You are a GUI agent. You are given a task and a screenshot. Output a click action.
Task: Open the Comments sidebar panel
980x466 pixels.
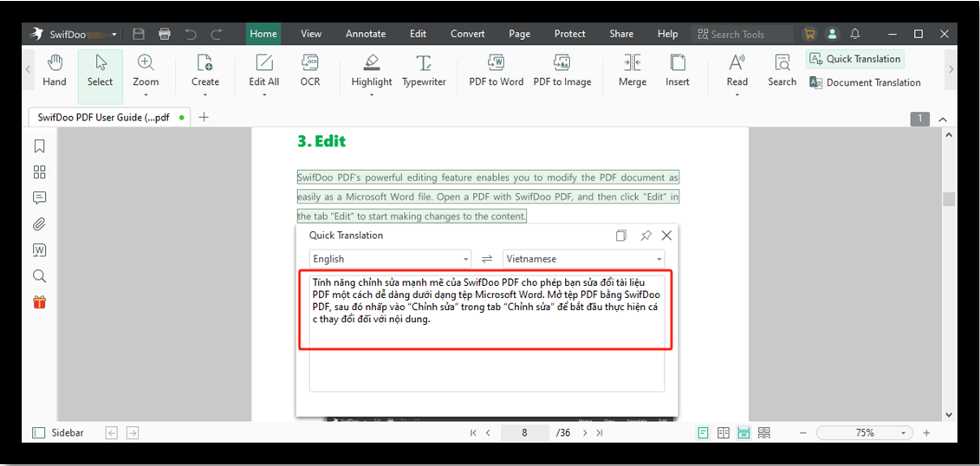click(x=39, y=198)
